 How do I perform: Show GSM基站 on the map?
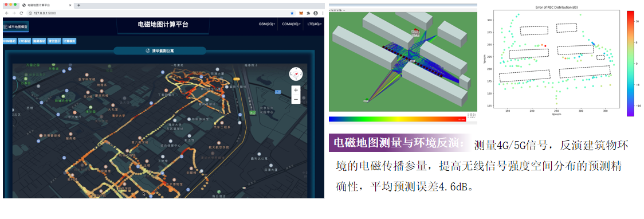(x=9, y=41)
